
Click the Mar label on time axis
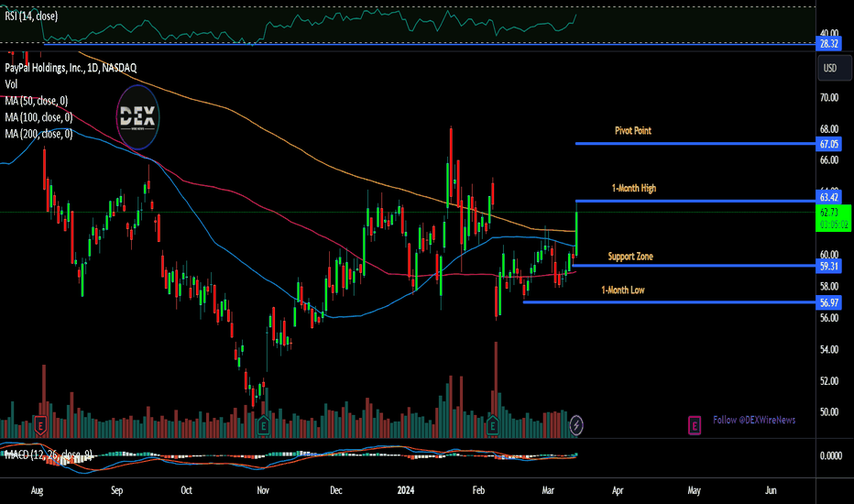548,490
